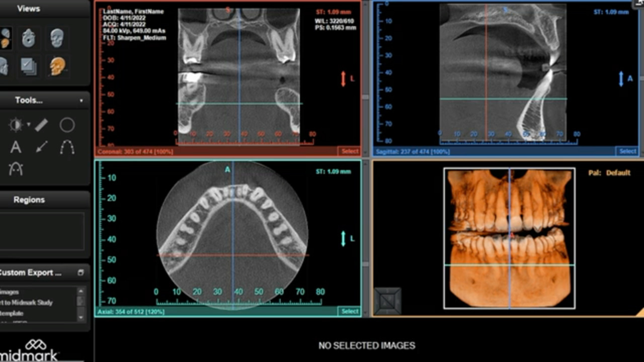
Task: Expand the Tools panel menu arrow
Action: (81, 101)
